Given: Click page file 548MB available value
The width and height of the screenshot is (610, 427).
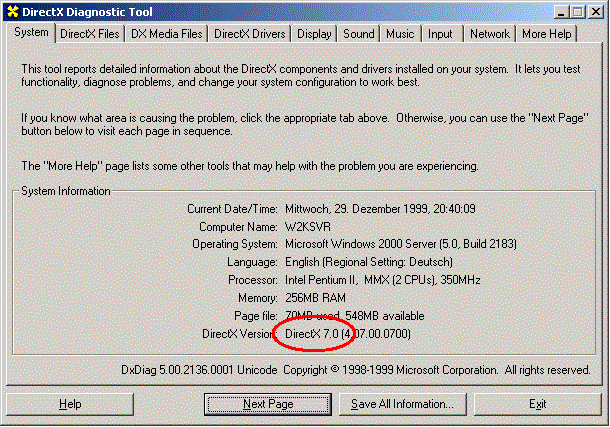Looking at the screenshot, I should (x=354, y=316).
